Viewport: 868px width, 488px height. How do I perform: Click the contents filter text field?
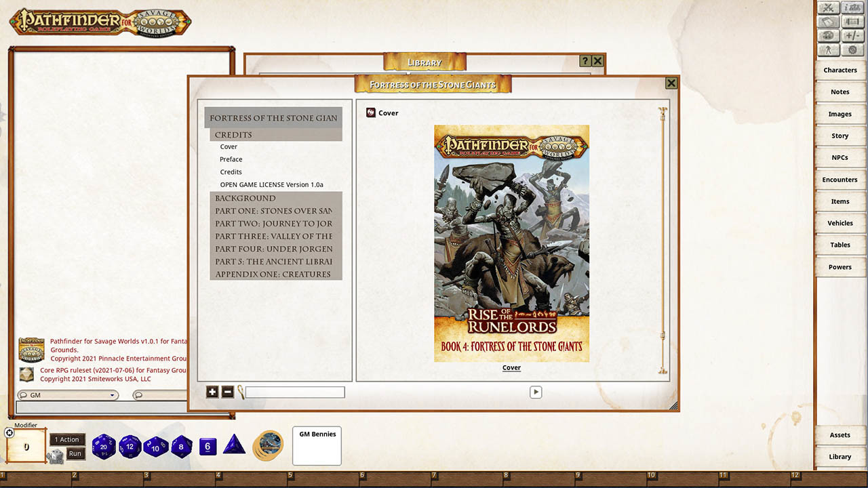click(295, 392)
